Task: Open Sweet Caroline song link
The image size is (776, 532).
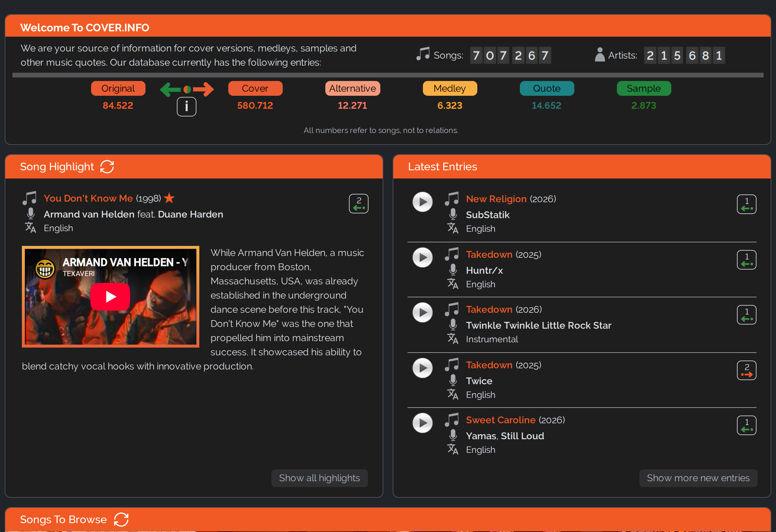Action: tap(501, 420)
